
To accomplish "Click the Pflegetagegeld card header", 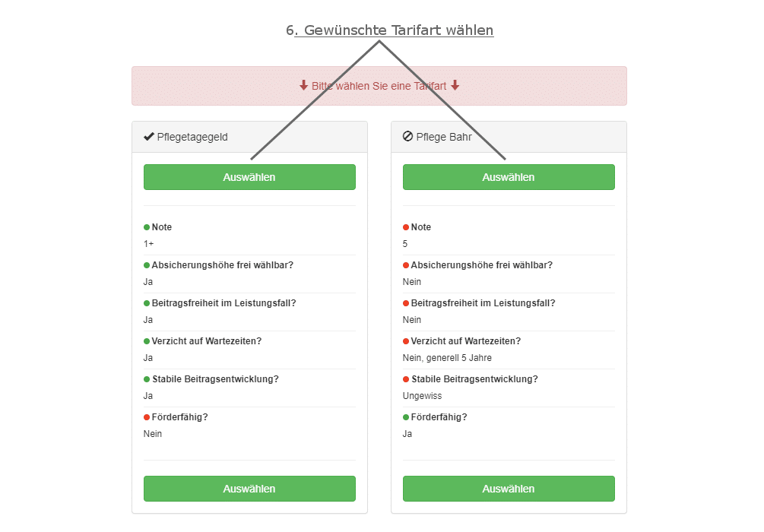I will [x=249, y=137].
